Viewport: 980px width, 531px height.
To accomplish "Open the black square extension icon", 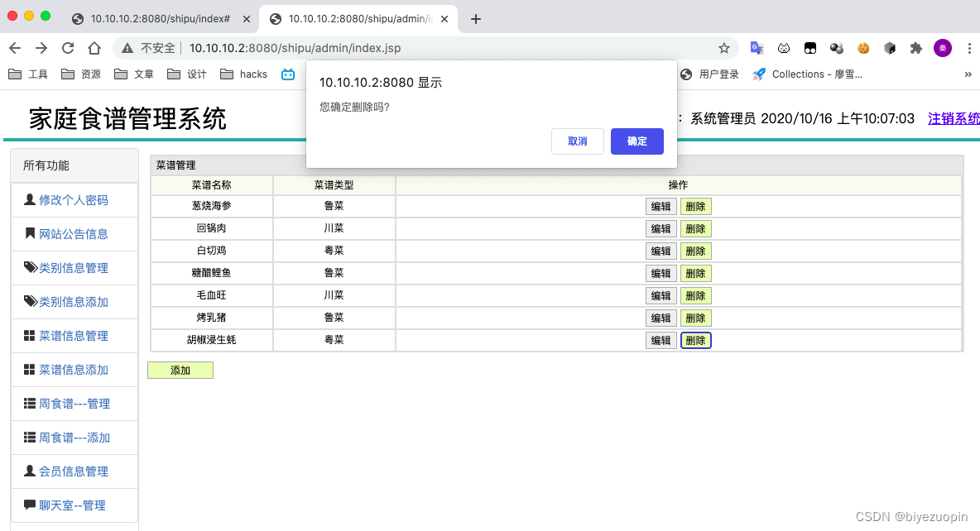I will [810, 48].
